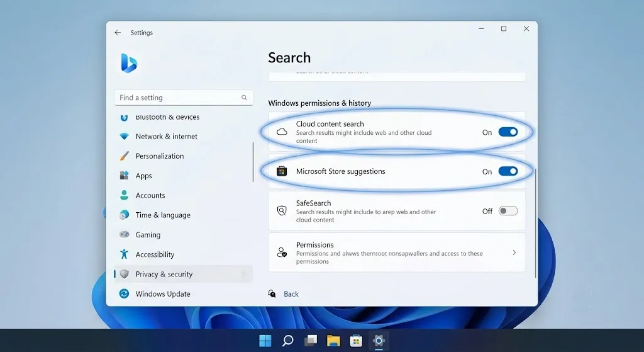Open Network & internet settings
This screenshot has height=352, width=644.
pos(184,136)
